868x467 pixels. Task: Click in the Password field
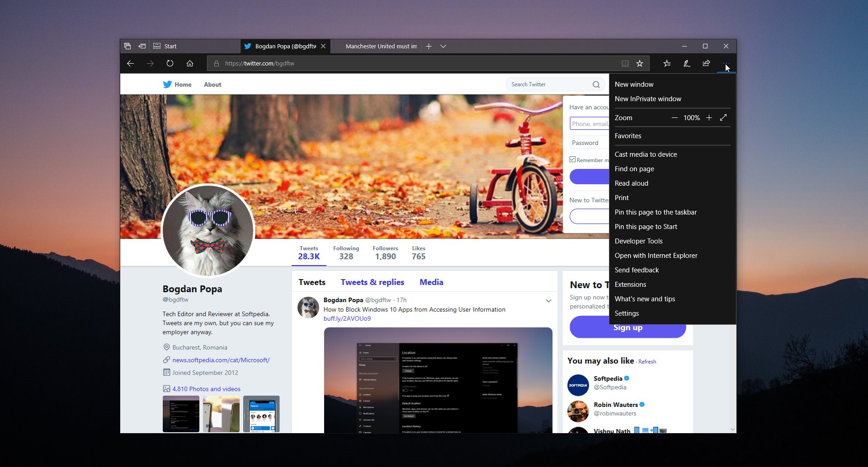[x=590, y=143]
